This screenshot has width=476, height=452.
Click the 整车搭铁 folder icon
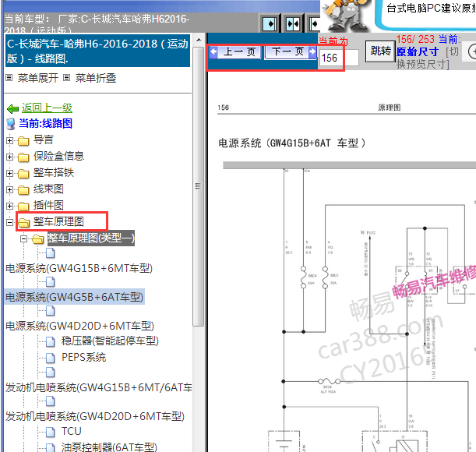23,174
